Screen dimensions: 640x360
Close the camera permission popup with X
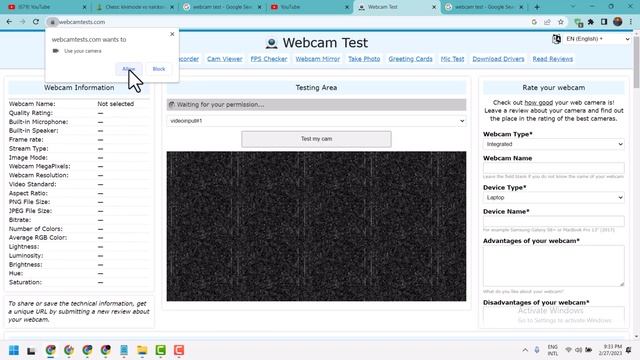pyautogui.click(x=172, y=34)
